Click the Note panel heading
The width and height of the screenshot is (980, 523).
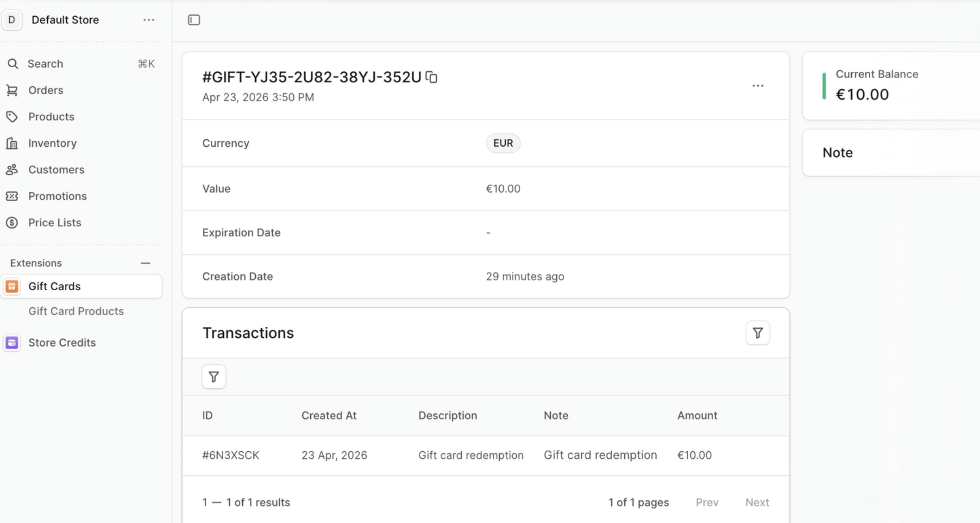pos(837,153)
